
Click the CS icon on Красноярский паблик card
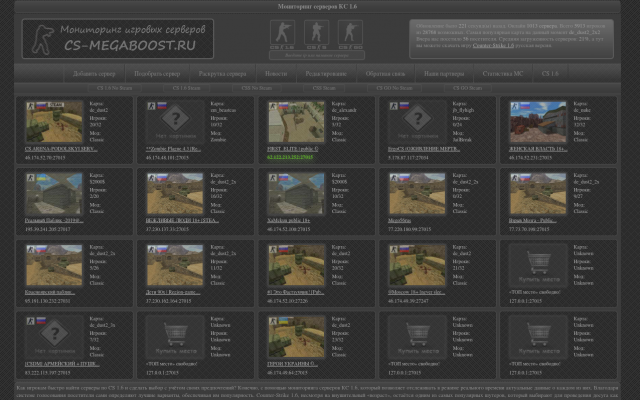coord(30,249)
